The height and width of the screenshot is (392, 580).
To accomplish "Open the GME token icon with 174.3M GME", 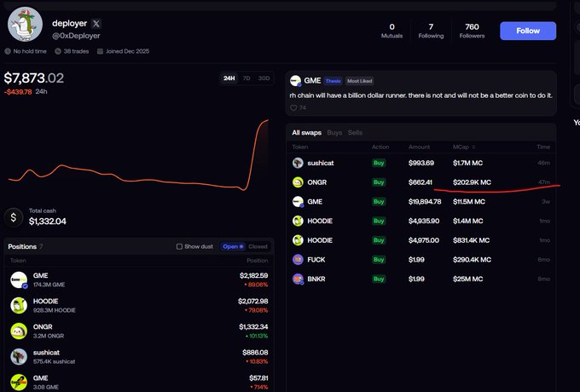I will (x=19, y=280).
